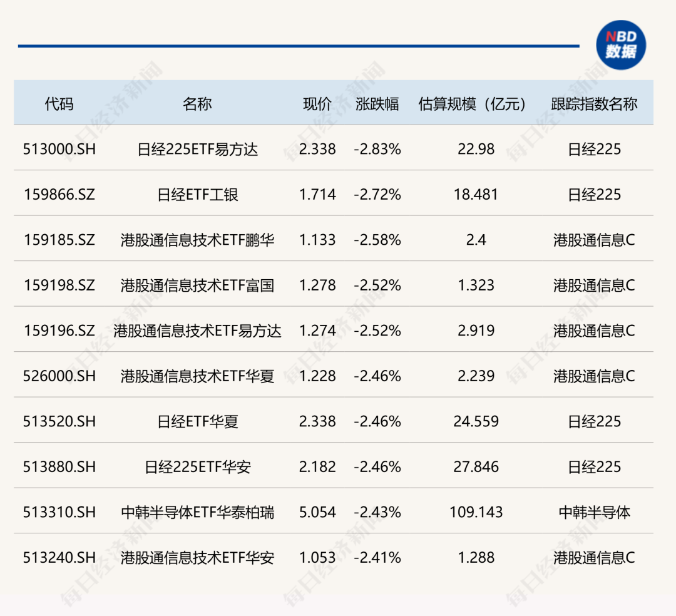Click price 1.133
This screenshot has height=616, width=676.
[x=317, y=240]
